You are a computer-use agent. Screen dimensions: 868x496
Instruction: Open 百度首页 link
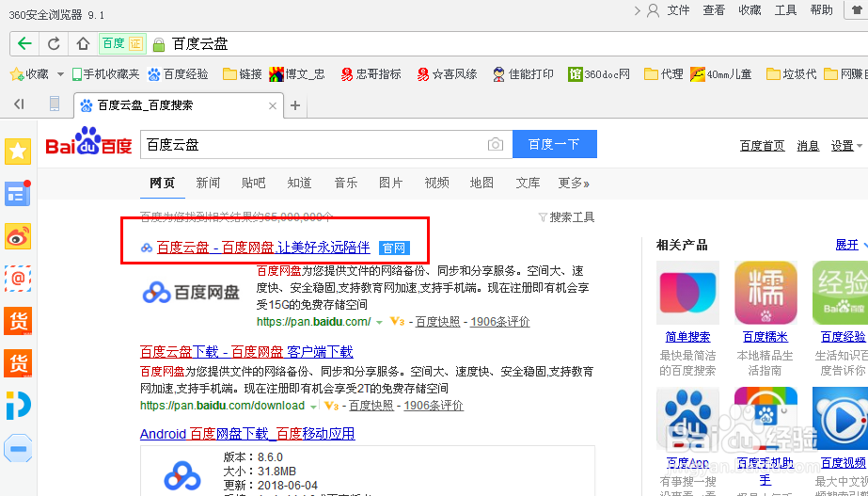click(763, 146)
